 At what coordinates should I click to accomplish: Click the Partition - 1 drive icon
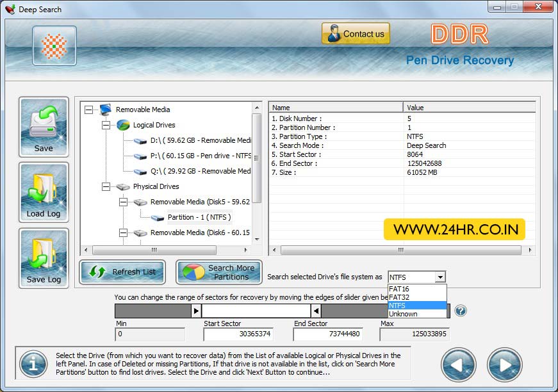(x=158, y=218)
